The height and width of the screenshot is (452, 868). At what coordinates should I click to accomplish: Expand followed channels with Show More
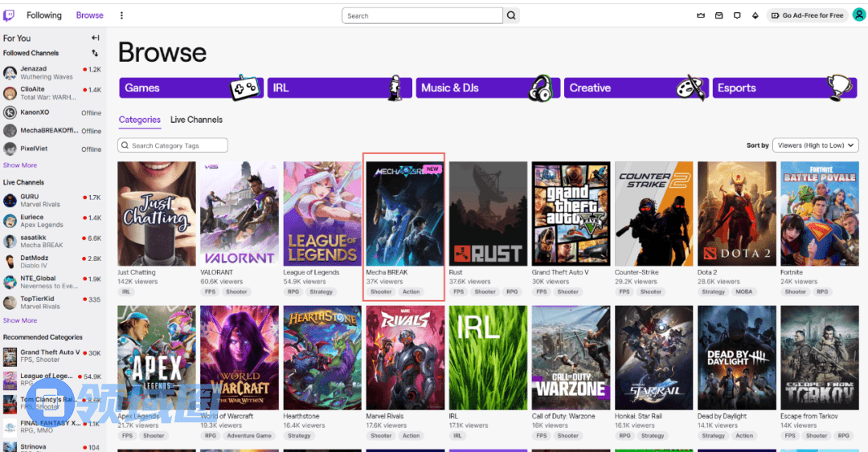click(x=20, y=165)
